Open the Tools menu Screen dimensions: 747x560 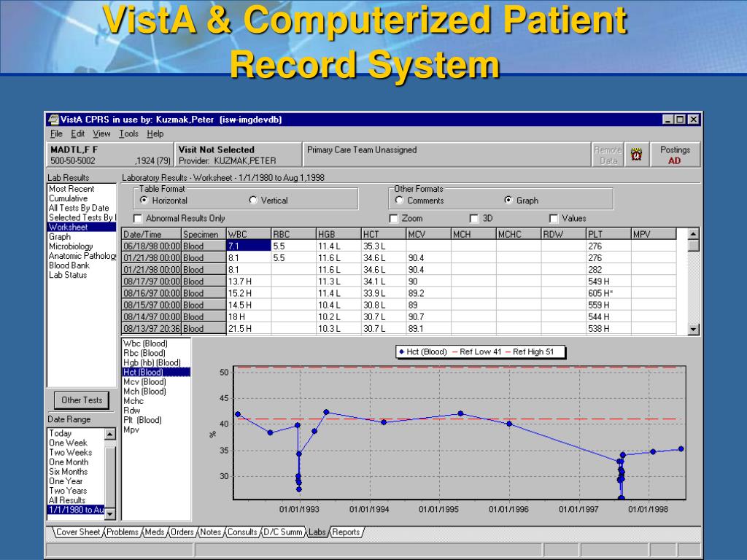128,134
